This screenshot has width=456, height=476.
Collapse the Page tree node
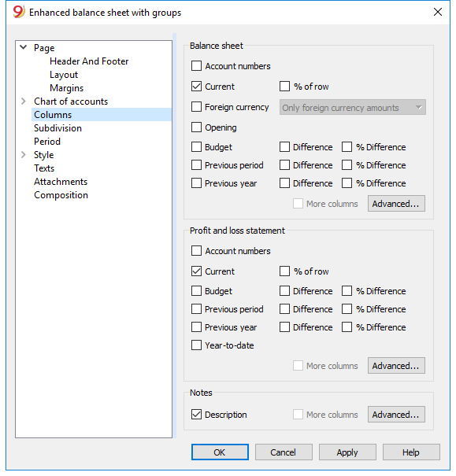(24, 47)
